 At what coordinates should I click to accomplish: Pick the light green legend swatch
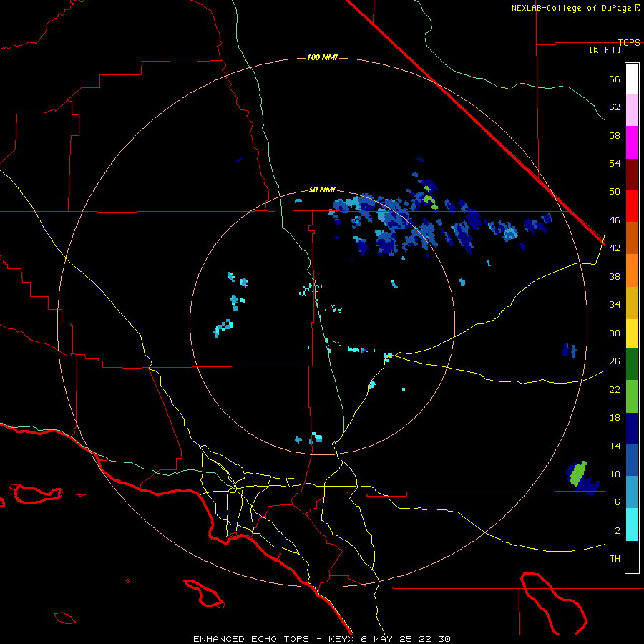coord(632,396)
